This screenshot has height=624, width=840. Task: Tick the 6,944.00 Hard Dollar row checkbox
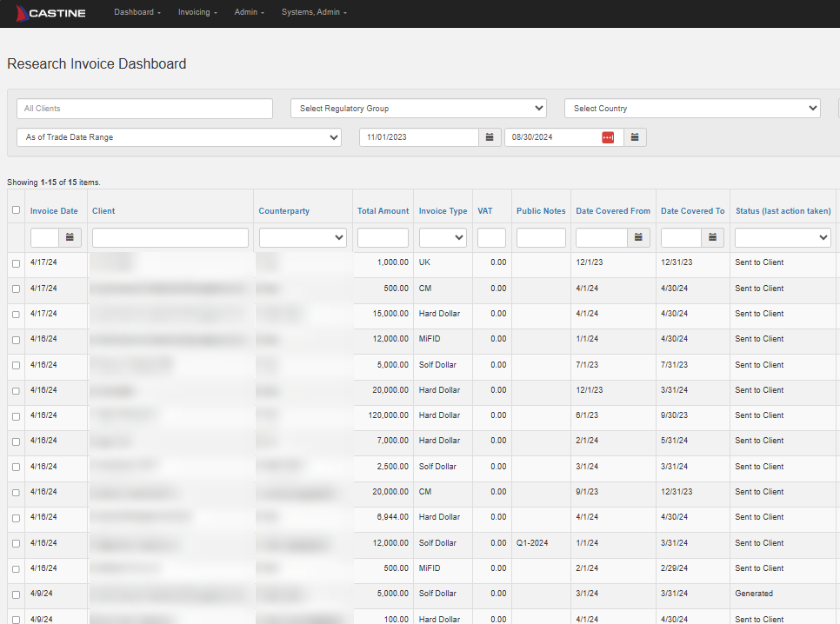tap(16, 518)
